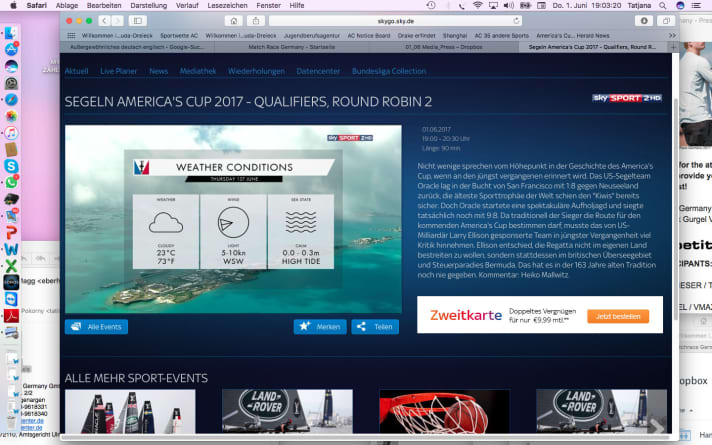Open the volume menu bar icon
Screen dimensions: 712x445
(x=509, y=5)
